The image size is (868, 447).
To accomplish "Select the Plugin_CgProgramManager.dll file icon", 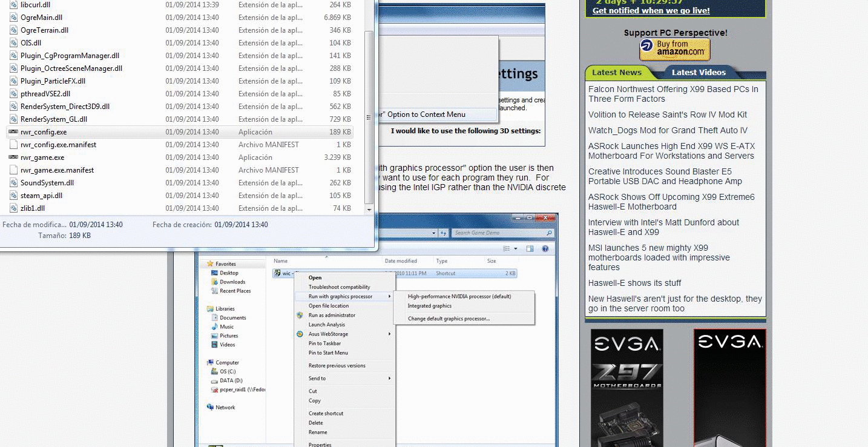I will [x=13, y=56].
